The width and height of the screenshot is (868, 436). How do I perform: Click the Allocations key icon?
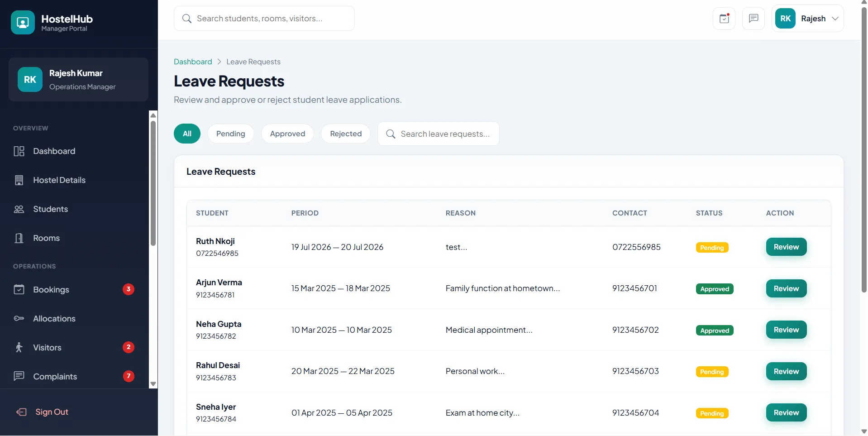click(x=19, y=319)
